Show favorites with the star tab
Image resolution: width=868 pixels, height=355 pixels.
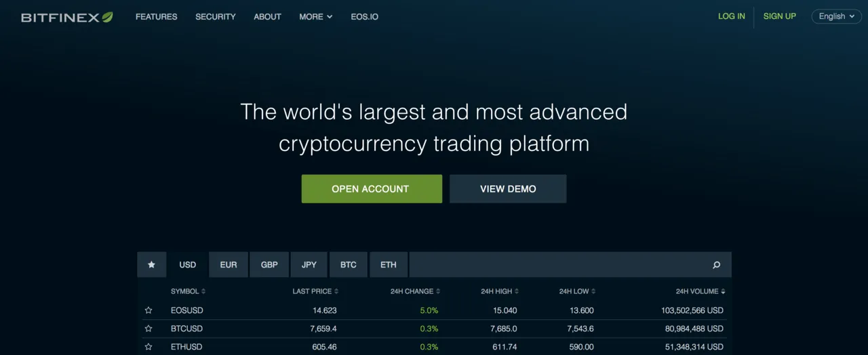tap(151, 265)
